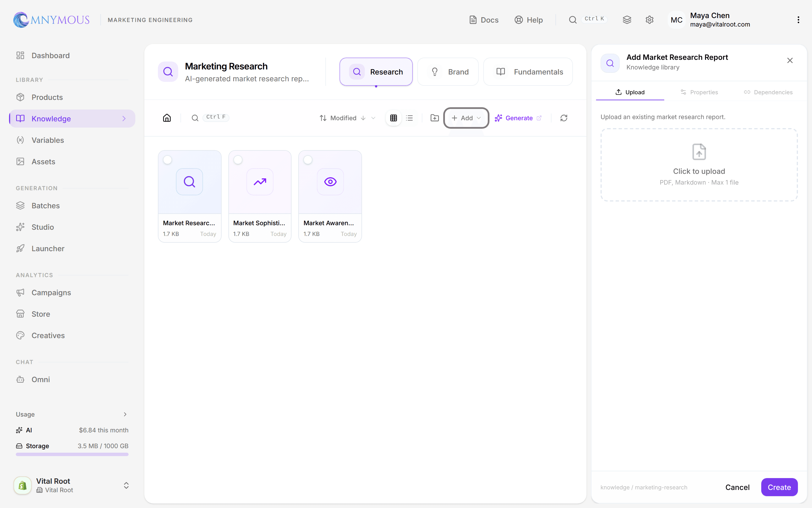The height and width of the screenshot is (508, 812).
Task: Go to the knowledge home folder
Action: (x=167, y=118)
